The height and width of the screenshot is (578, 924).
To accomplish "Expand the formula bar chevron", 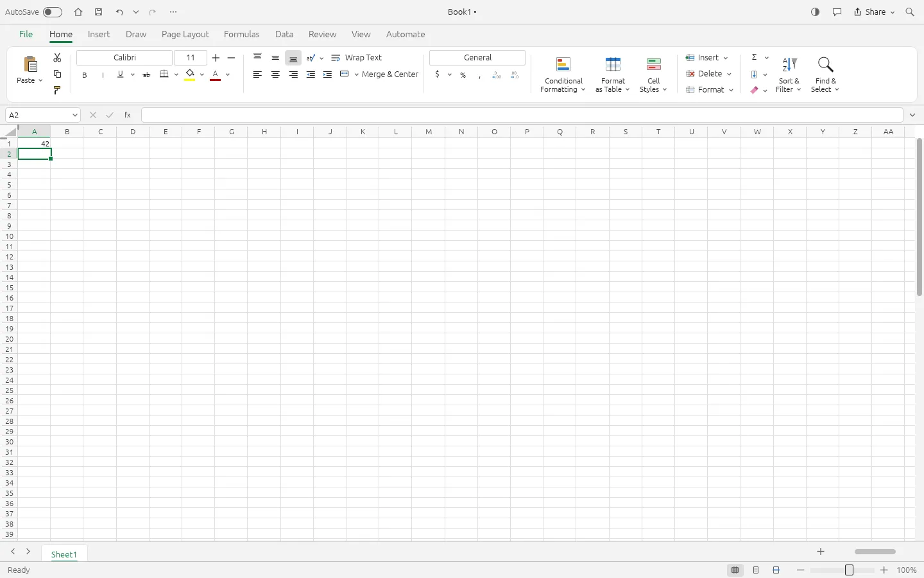I will tap(912, 115).
